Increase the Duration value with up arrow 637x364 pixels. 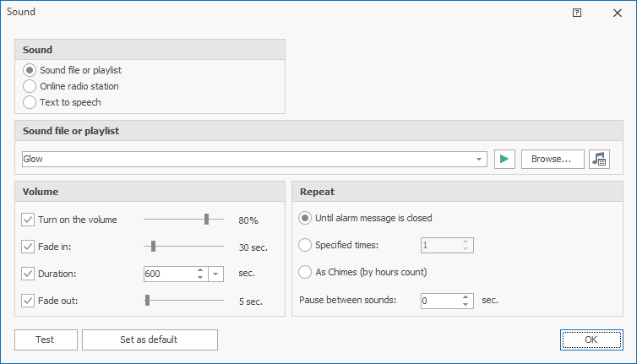click(x=200, y=269)
